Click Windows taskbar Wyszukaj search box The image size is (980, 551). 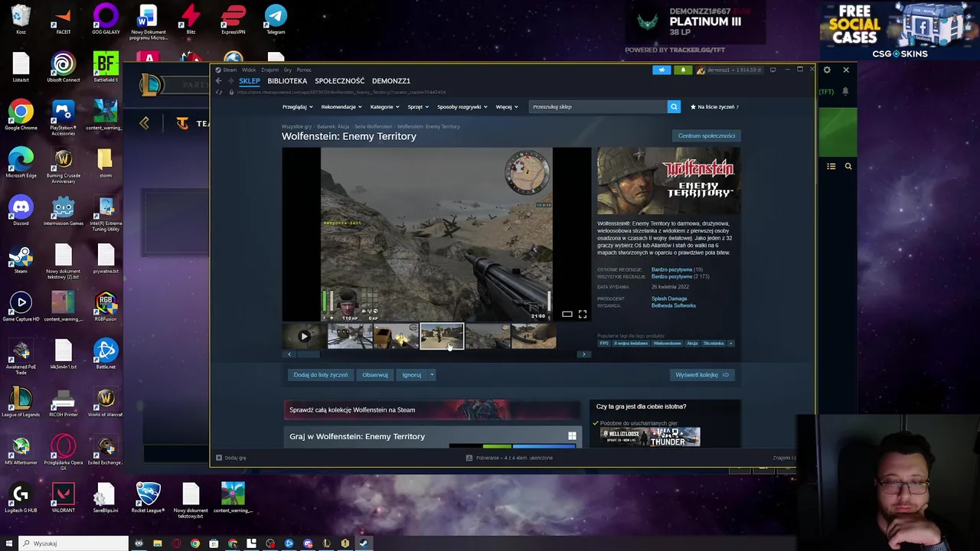pyautogui.click(x=74, y=543)
